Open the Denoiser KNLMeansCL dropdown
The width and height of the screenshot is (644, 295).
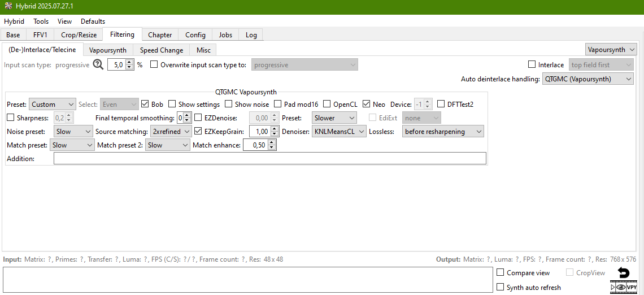[340, 132]
